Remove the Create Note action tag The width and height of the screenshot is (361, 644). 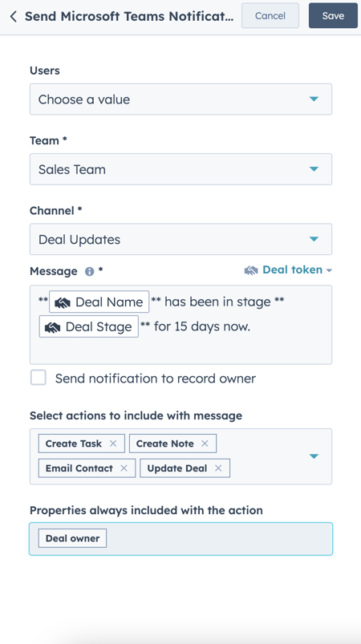pyautogui.click(x=205, y=444)
